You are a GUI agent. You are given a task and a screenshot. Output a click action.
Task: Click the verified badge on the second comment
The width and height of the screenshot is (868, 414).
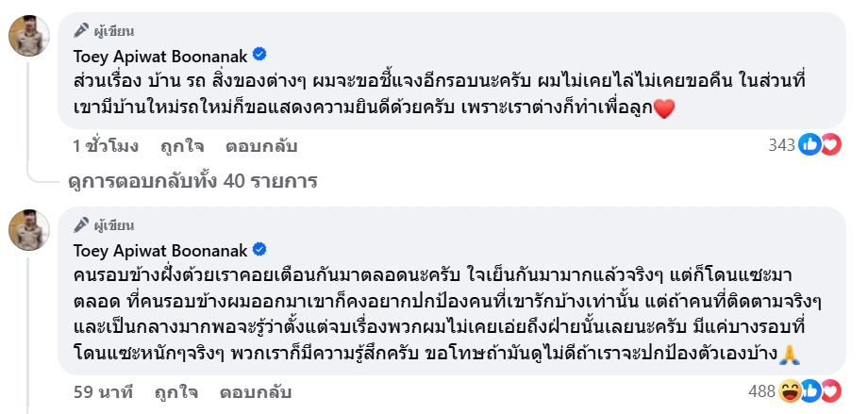260,250
